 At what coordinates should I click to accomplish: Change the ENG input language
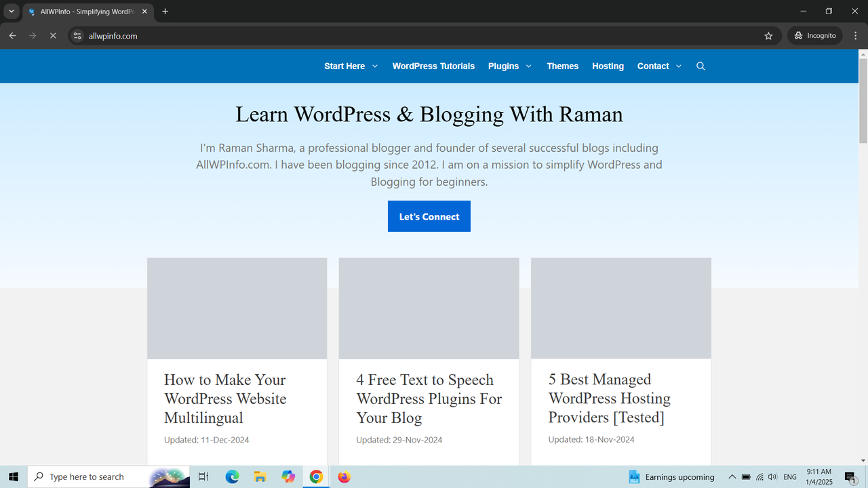point(790,477)
